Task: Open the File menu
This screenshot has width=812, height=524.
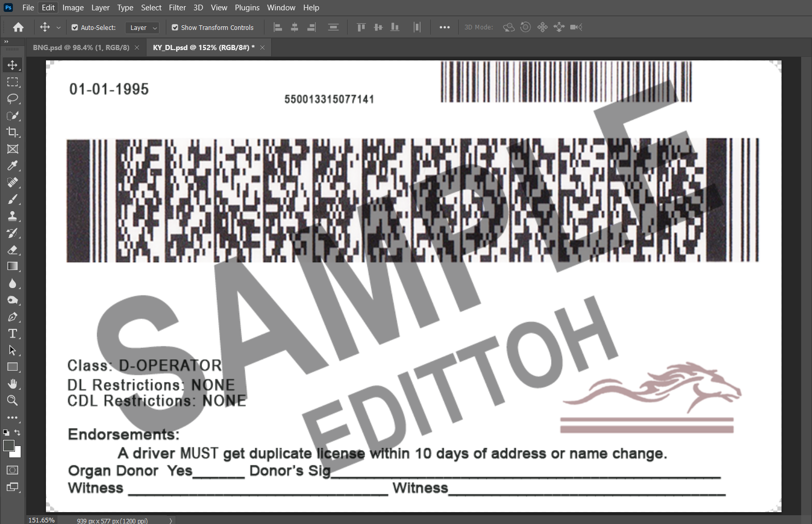Action: click(x=28, y=8)
